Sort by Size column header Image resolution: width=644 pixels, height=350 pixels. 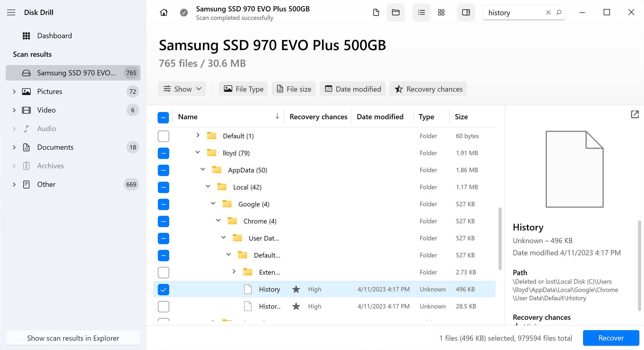pyautogui.click(x=461, y=117)
